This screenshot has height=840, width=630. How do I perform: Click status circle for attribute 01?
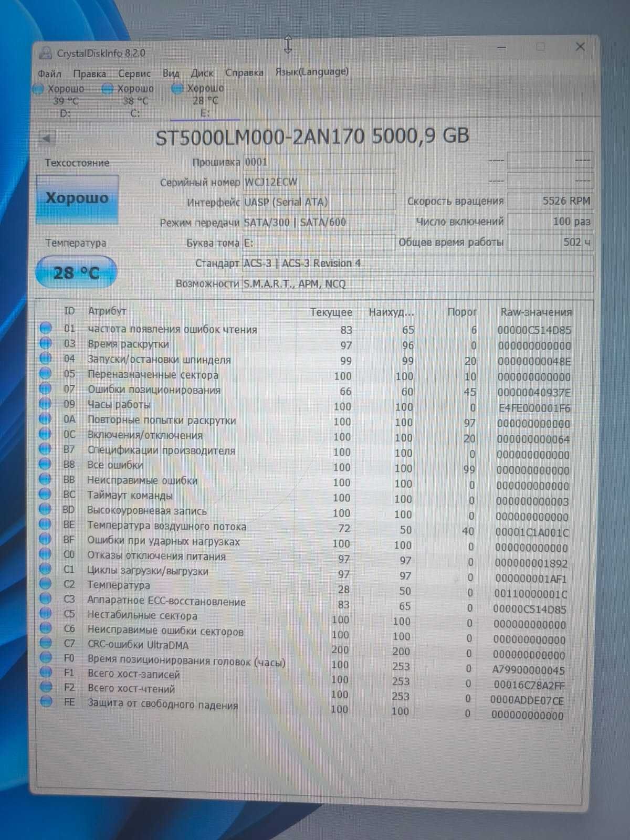[x=46, y=328]
